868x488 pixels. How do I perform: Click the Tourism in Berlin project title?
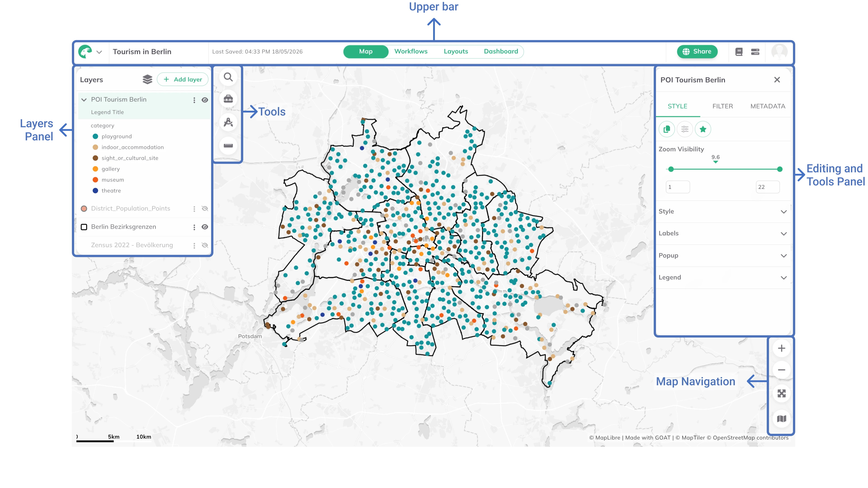coord(142,52)
